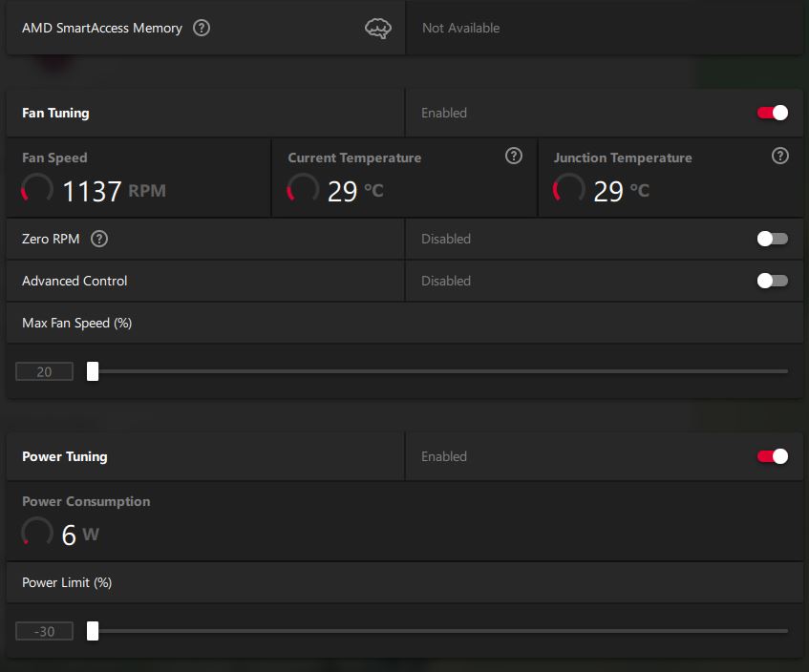Open AMD SmartAccess Memory help icon
Image resolution: width=809 pixels, height=672 pixels.
(202, 28)
